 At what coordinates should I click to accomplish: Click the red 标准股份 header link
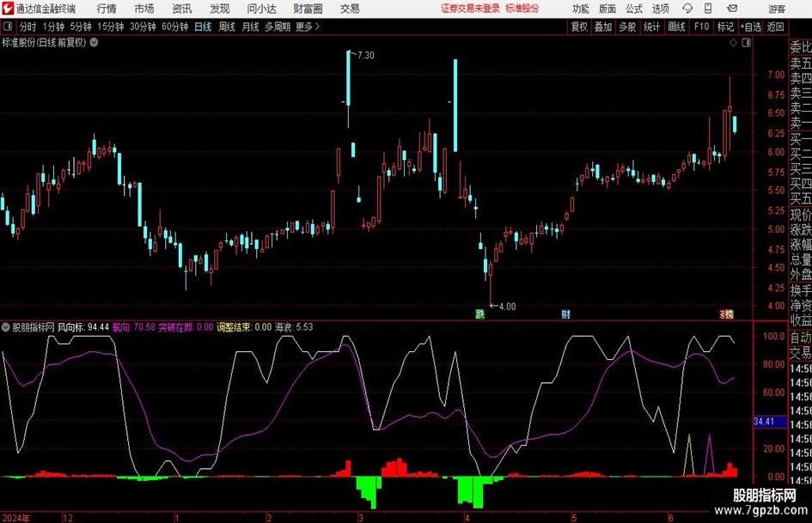click(x=522, y=9)
